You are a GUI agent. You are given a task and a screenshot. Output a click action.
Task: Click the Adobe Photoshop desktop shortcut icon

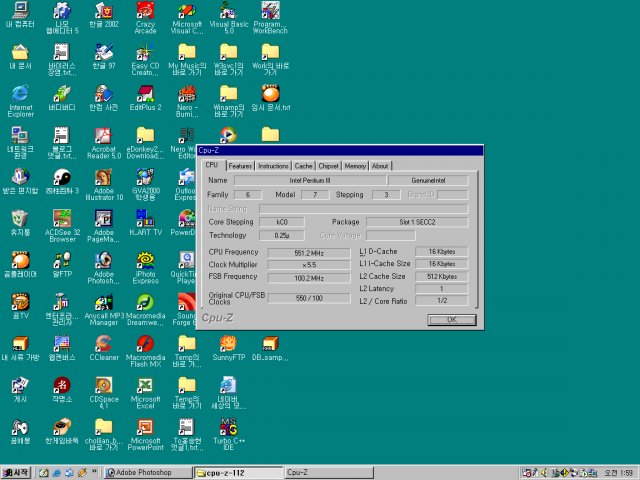click(x=104, y=268)
